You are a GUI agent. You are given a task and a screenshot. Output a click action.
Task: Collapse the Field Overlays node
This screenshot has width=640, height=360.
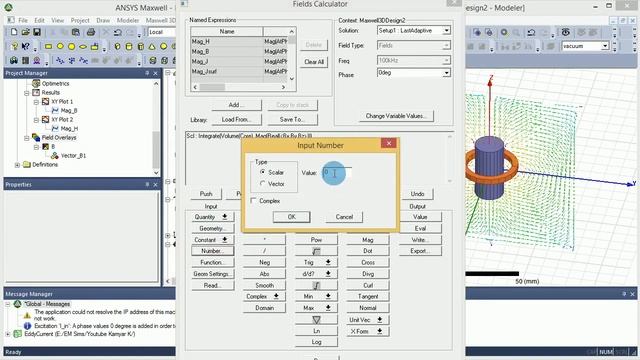pos(27,138)
